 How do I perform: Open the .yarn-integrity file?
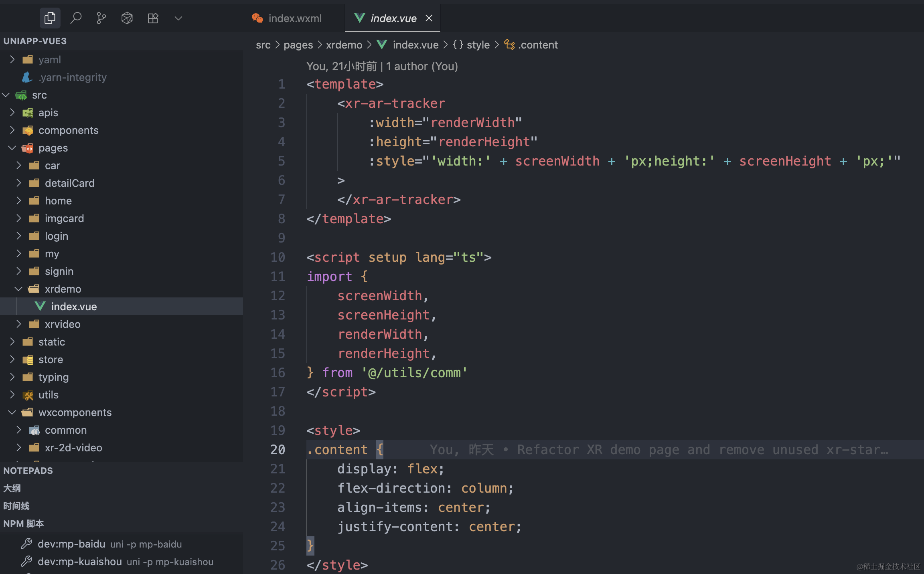point(72,77)
